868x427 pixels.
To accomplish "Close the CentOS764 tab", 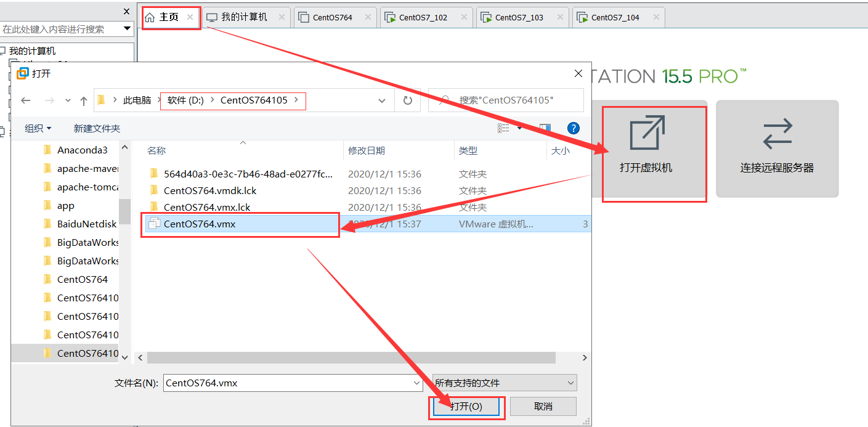I will tap(368, 17).
